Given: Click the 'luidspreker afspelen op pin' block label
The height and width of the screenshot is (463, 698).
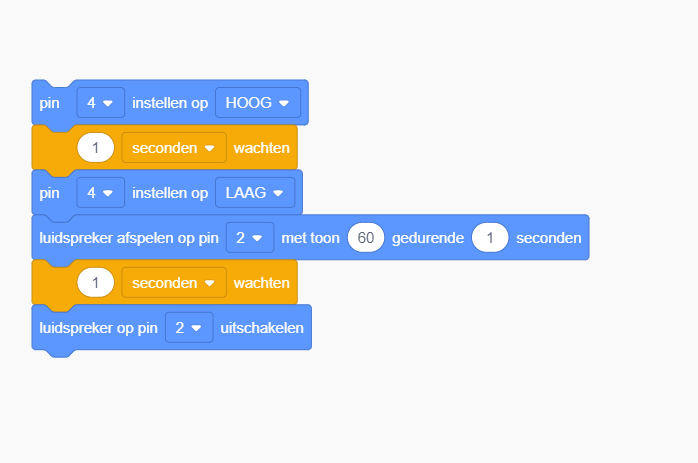Looking at the screenshot, I should [x=128, y=238].
